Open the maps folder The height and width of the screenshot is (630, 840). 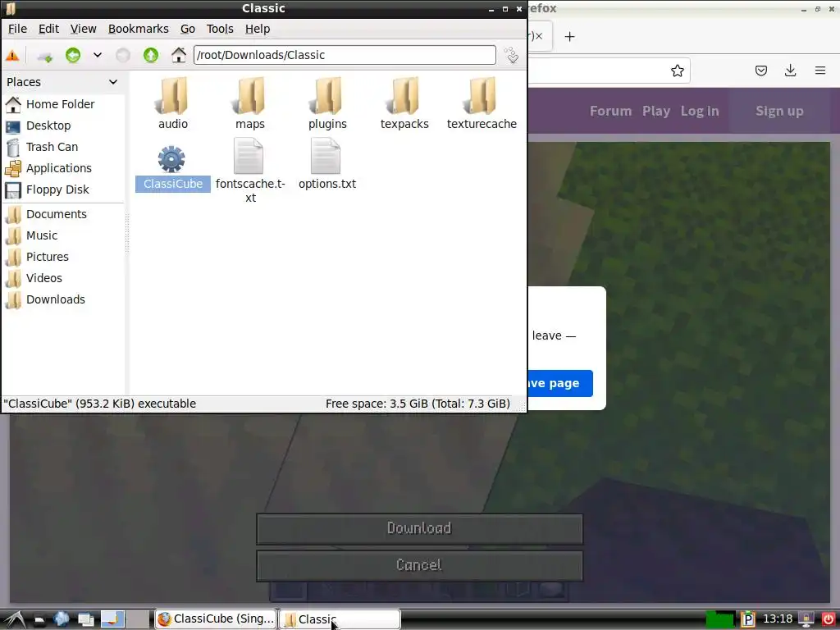pos(249,103)
